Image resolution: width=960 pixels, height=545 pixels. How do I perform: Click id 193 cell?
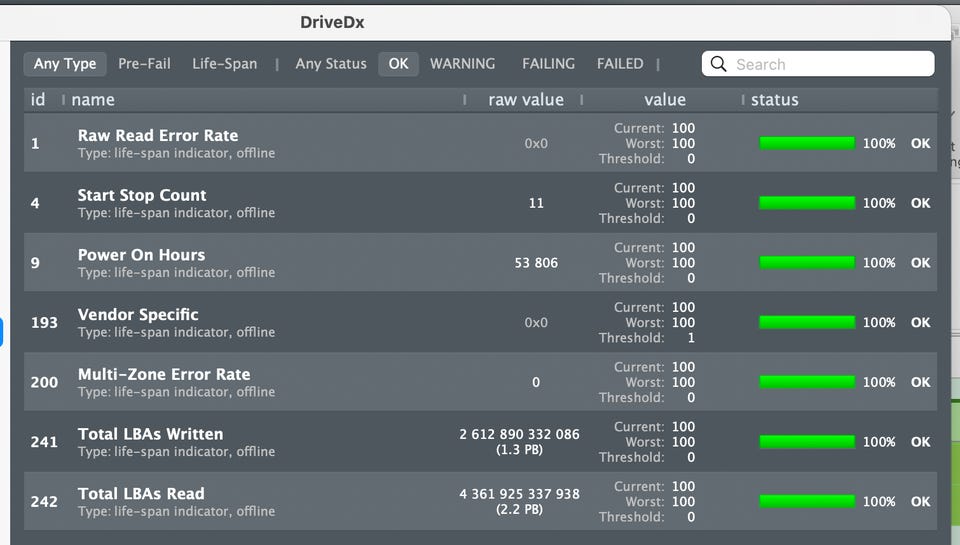44,322
